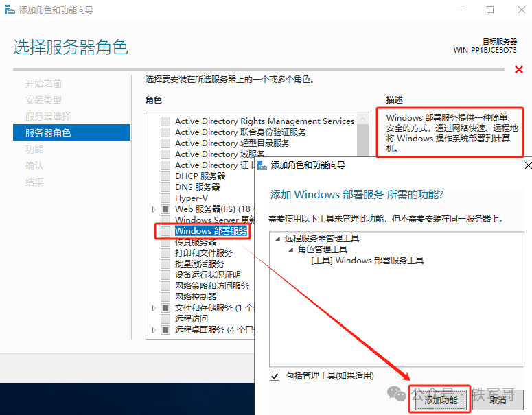Collapse the 远程服务器管理工具 node
Image resolution: width=532 pixels, height=415 pixels.
click(278, 239)
